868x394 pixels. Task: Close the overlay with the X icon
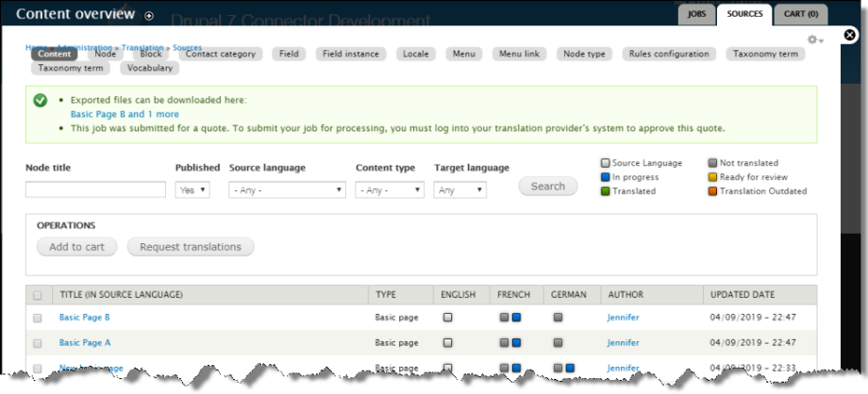(849, 36)
